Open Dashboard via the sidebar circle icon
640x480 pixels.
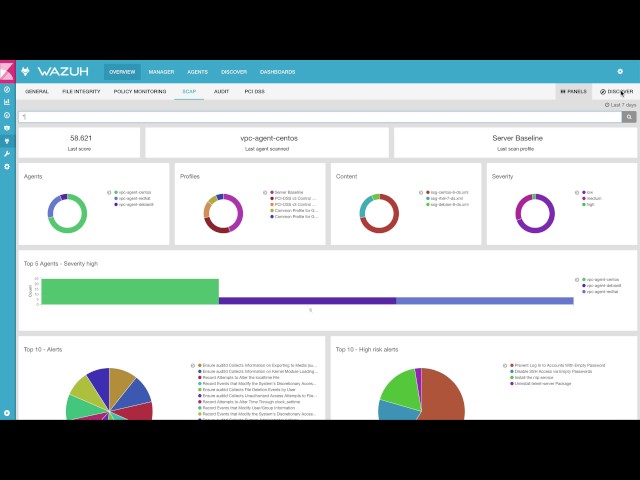tap(7, 115)
